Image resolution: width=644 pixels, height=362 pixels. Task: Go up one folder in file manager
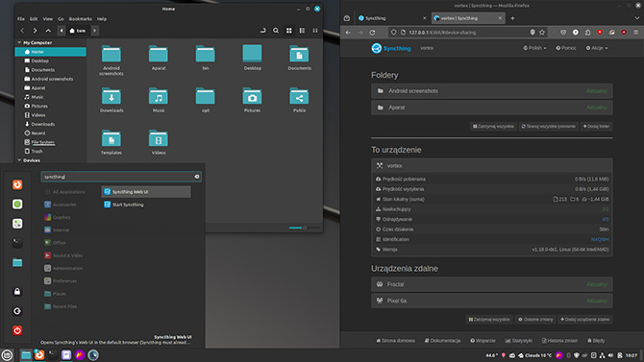(x=48, y=31)
